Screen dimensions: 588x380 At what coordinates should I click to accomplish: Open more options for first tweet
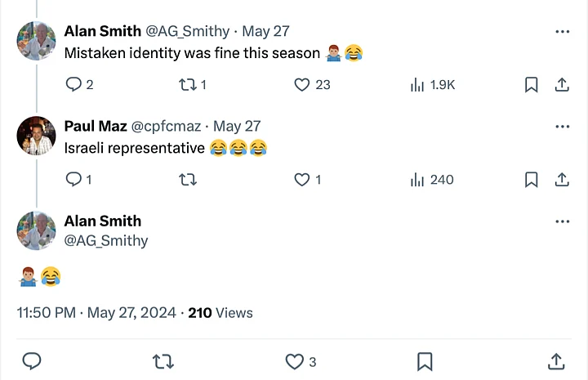(x=562, y=32)
